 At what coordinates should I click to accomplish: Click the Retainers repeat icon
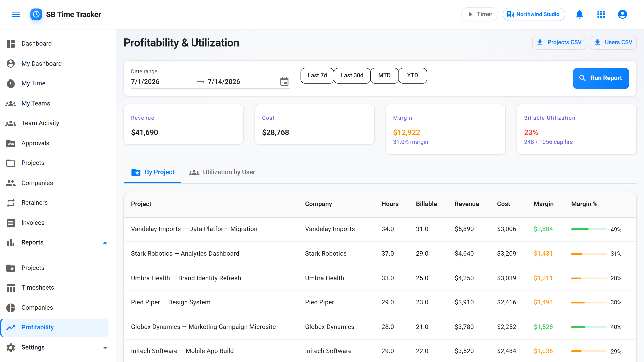[11, 203]
